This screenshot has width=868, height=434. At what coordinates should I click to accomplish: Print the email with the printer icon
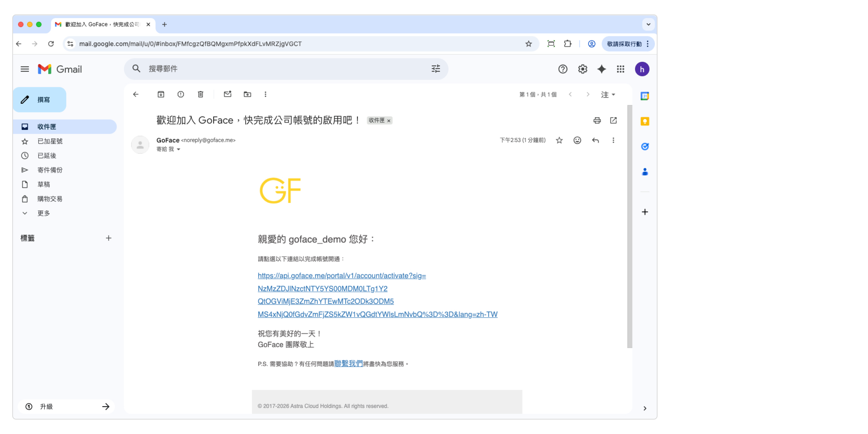click(x=597, y=120)
